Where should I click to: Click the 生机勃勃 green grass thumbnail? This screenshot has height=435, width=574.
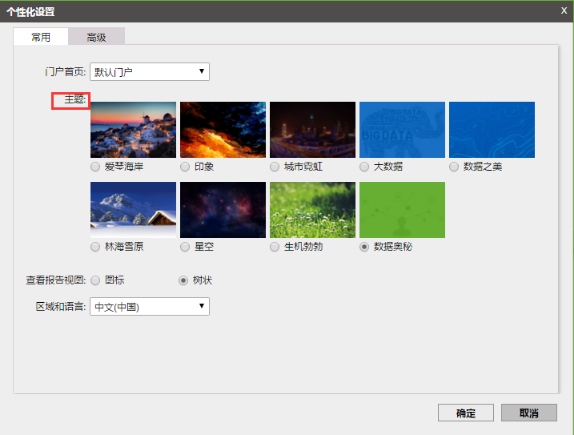pos(313,210)
